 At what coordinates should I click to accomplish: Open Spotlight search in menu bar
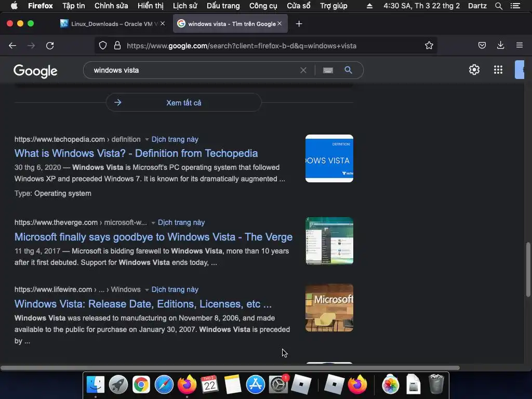click(498, 6)
